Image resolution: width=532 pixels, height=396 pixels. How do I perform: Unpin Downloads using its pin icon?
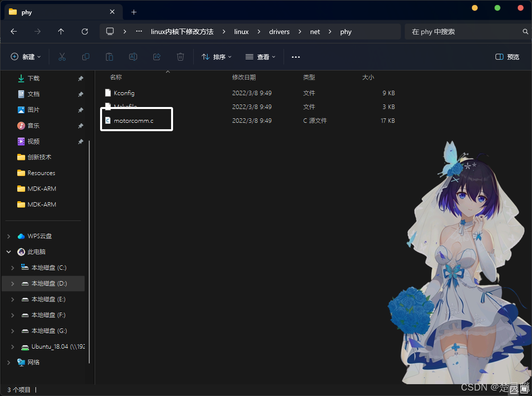(81, 78)
